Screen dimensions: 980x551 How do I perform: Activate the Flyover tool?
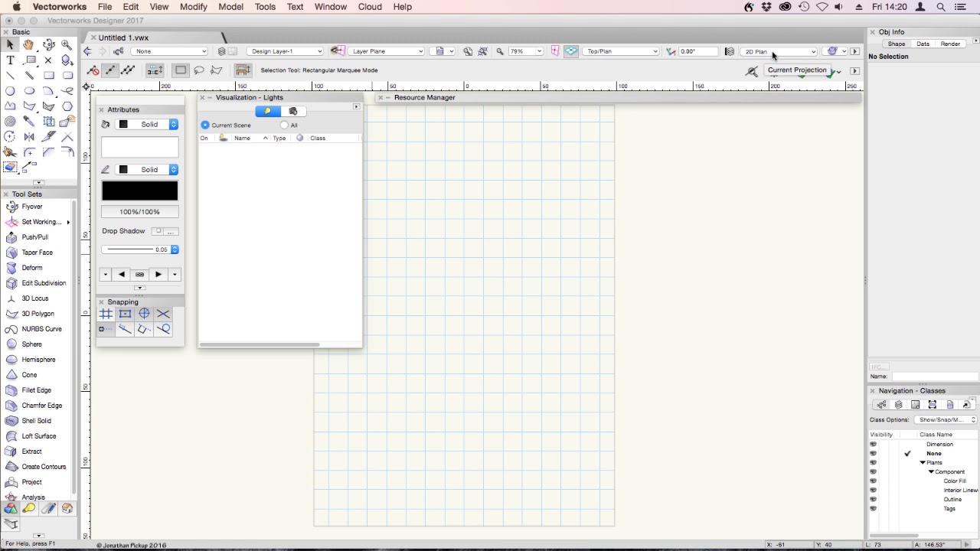31,207
